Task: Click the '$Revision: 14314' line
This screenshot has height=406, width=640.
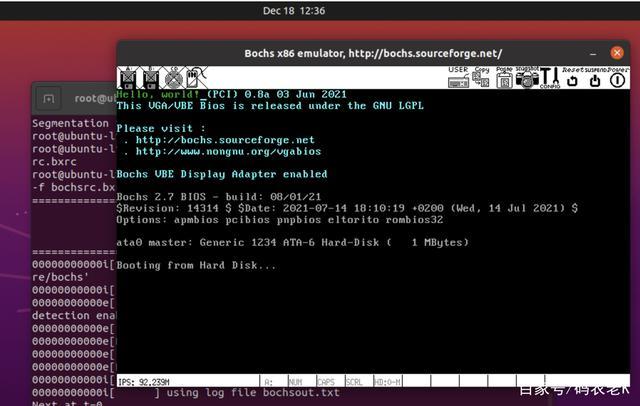Action: click(x=347, y=209)
